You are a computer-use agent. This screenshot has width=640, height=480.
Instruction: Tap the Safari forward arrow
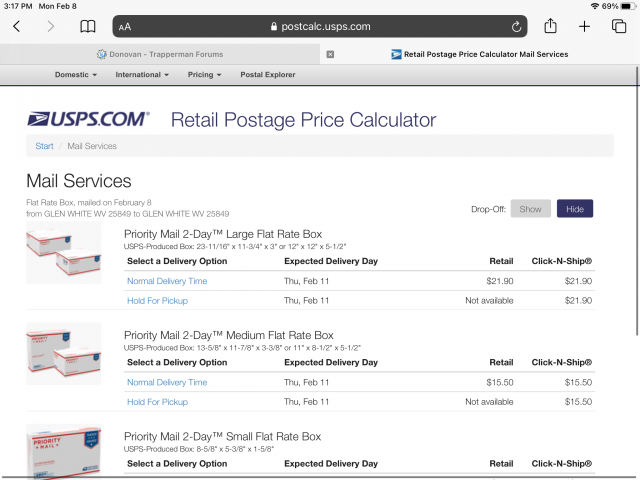coord(51,27)
